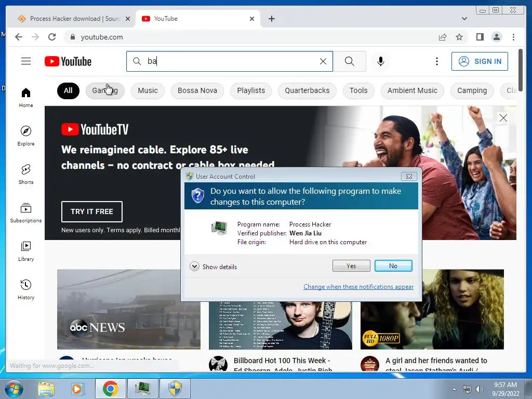Viewport: 532px width, 399px height.
Task: Open Shorts in YouTube sidebar
Action: [x=26, y=175]
